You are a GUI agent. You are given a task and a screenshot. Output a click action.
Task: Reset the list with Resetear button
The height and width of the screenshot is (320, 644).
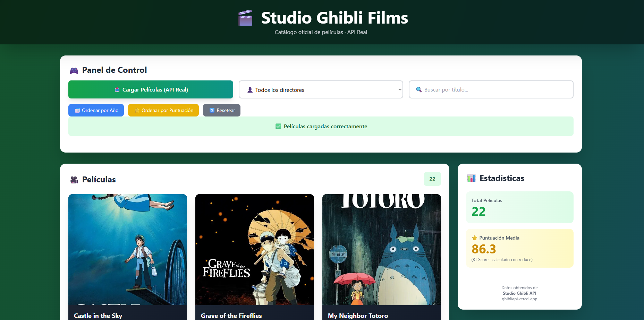(222, 110)
